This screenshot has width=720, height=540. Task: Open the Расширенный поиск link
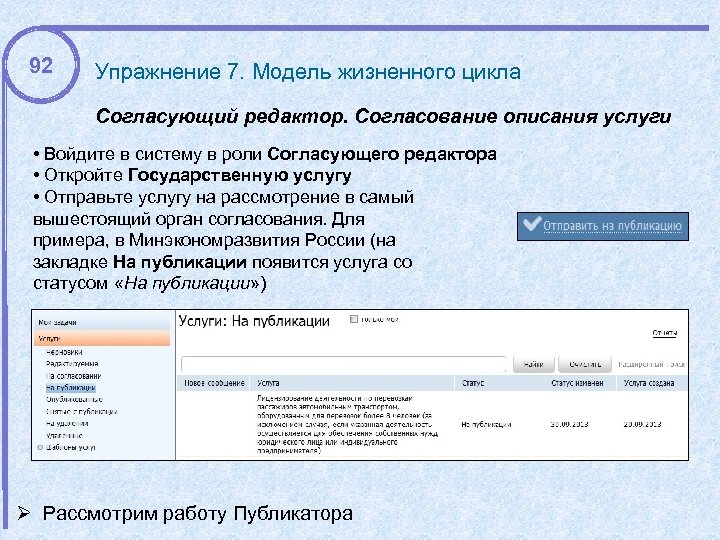click(651, 364)
